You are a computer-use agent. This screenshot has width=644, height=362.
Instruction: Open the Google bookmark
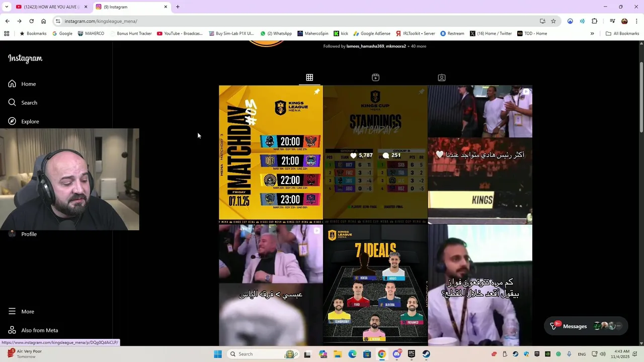click(x=62, y=34)
